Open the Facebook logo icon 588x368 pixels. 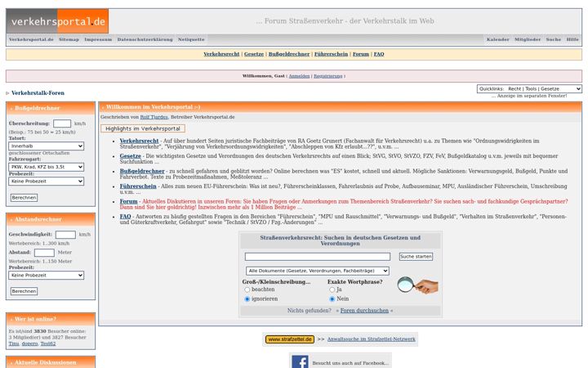click(x=300, y=362)
